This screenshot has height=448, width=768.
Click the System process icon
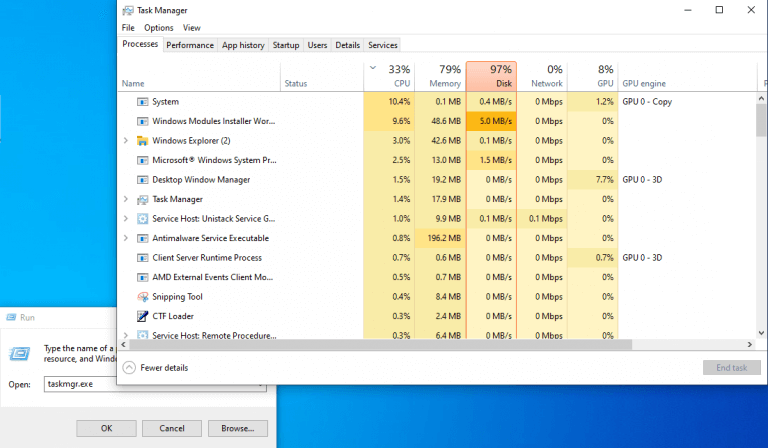coord(142,102)
